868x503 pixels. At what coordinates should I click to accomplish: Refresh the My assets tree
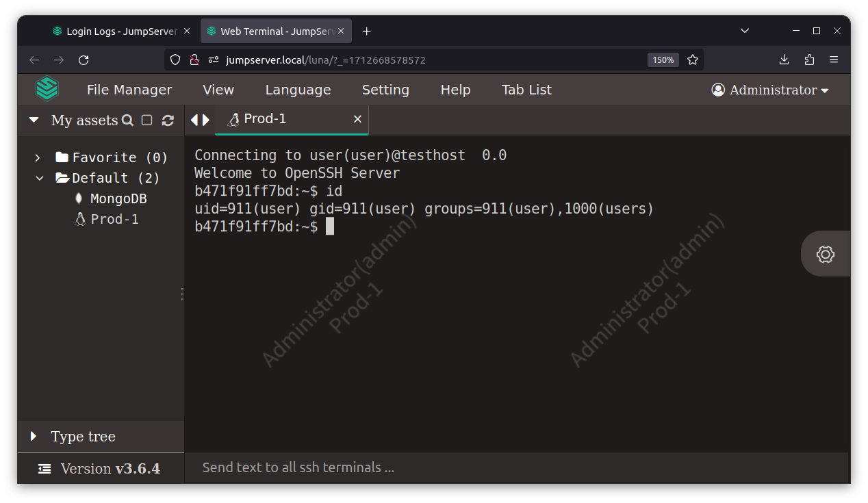[168, 120]
